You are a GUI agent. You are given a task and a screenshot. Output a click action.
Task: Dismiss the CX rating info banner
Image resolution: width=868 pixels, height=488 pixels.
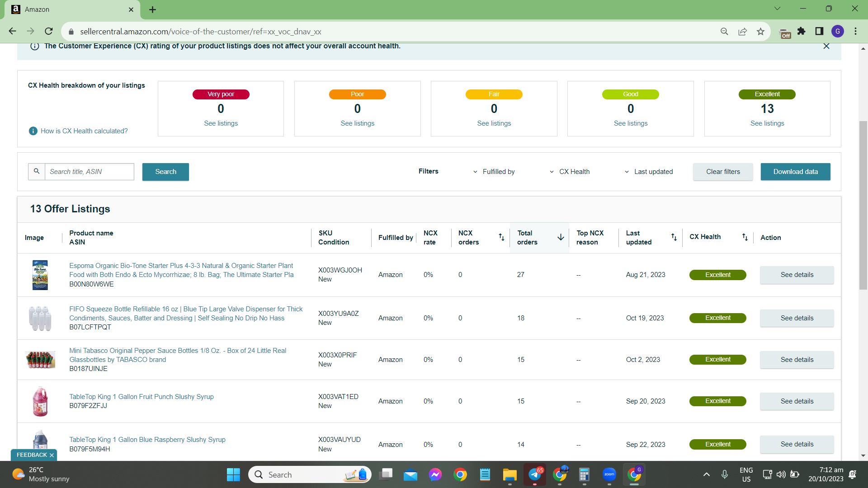826,46
